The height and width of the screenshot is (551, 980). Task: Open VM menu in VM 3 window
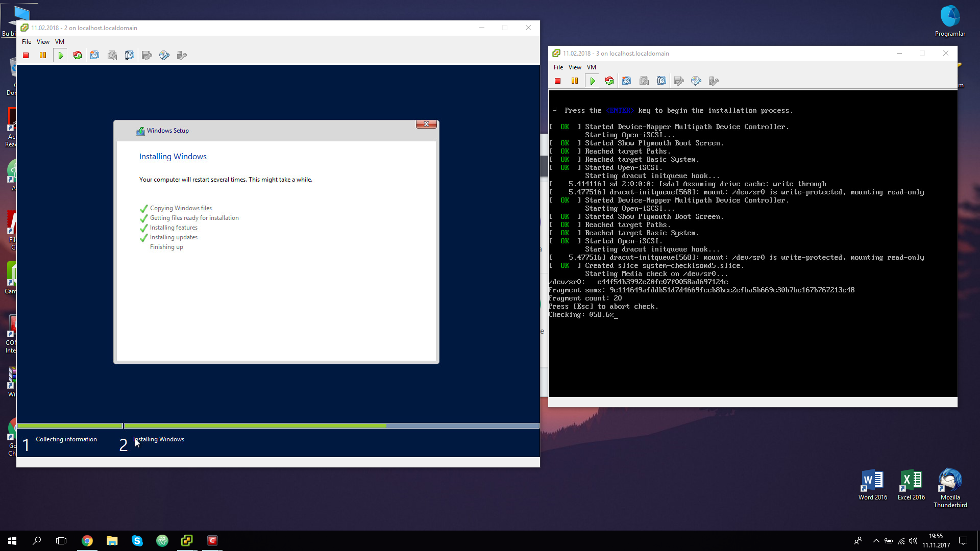tap(592, 67)
